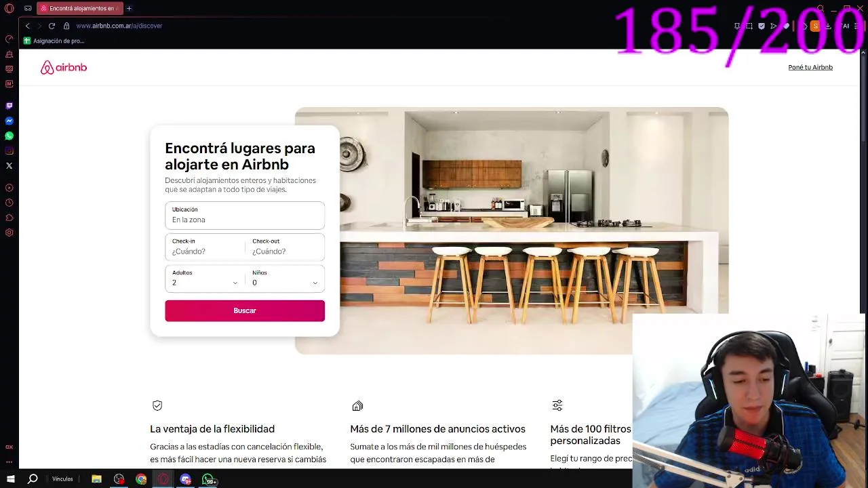Screen dimensions: 868x488
Task: Open the easy setup sliders icon
Action: point(858,26)
